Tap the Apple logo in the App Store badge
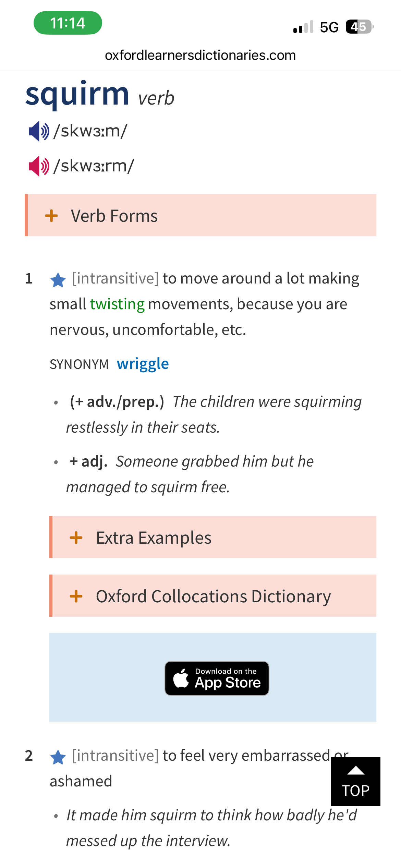 [181, 678]
